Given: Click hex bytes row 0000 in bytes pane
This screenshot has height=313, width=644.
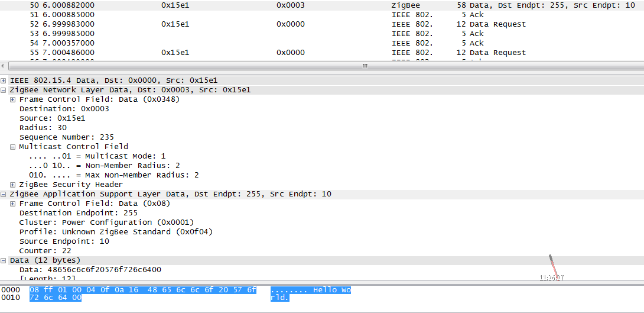Looking at the screenshot, I should pos(143,291).
